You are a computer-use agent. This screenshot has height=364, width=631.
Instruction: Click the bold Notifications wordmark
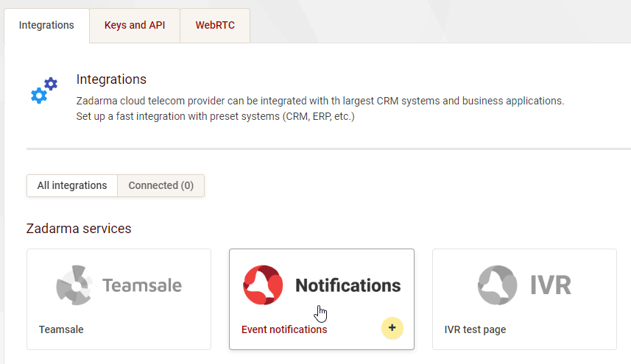click(348, 285)
